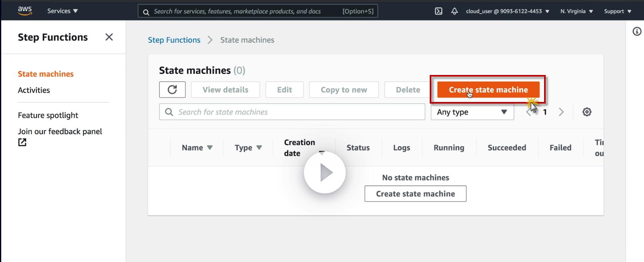Click the refresh state machines button

tap(172, 89)
